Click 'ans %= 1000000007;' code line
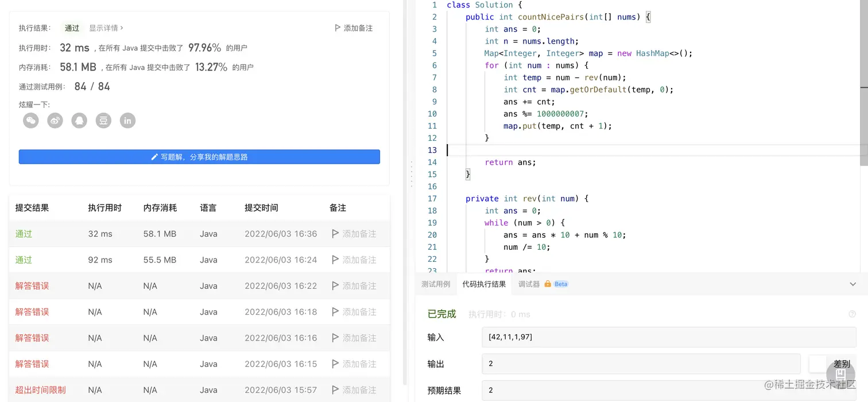 click(546, 114)
